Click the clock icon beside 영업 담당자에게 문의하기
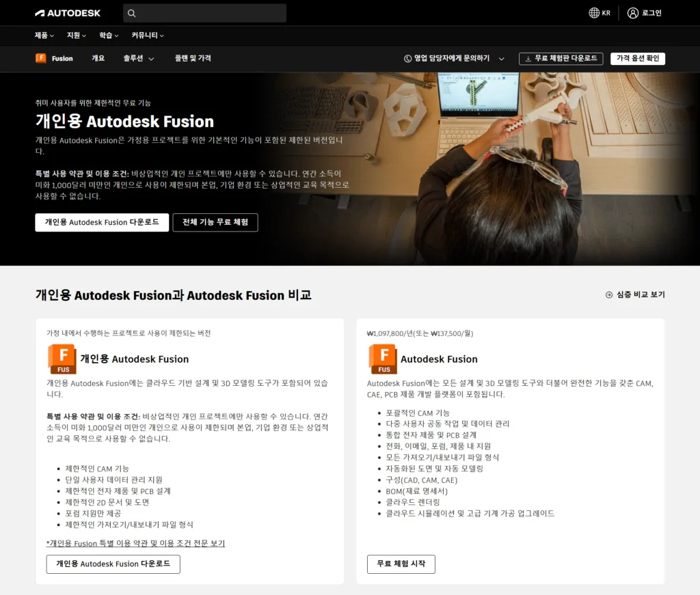The width and height of the screenshot is (700, 595). 407,59
